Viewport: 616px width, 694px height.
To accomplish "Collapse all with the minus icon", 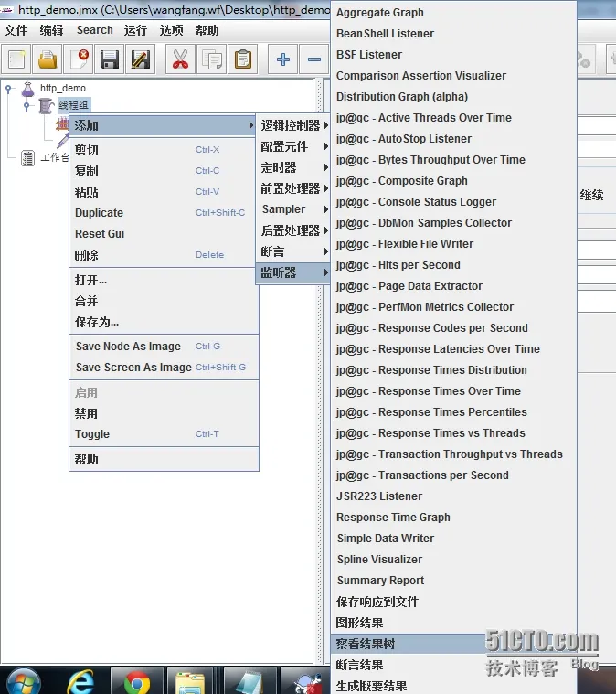I will (x=314, y=59).
